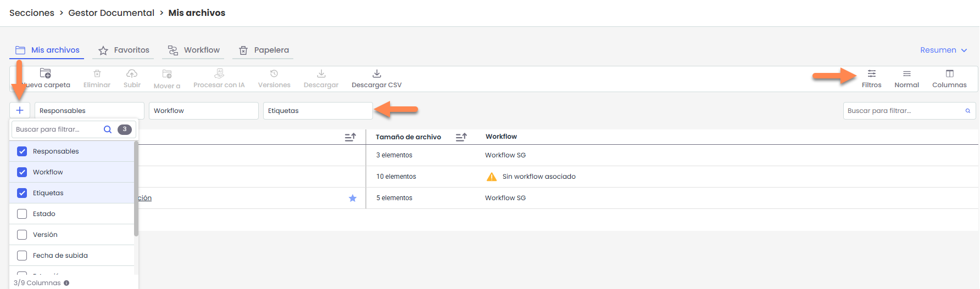Open the Filtros filter panel
This screenshot has width=980, height=289.
click(871, 78)
